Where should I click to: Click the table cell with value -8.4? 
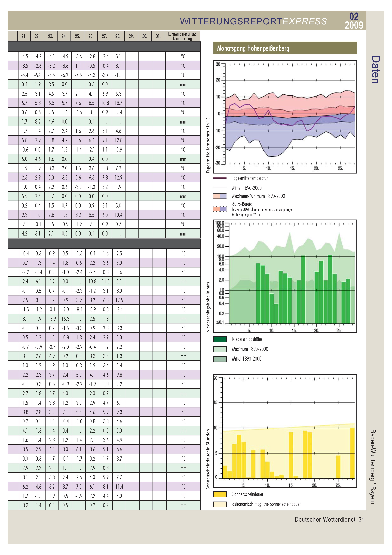pos(79,309)
